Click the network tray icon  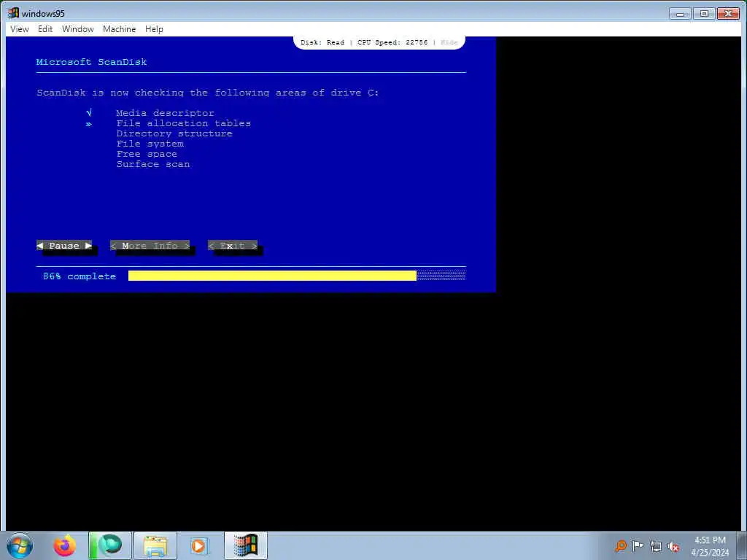click(656, 546)
